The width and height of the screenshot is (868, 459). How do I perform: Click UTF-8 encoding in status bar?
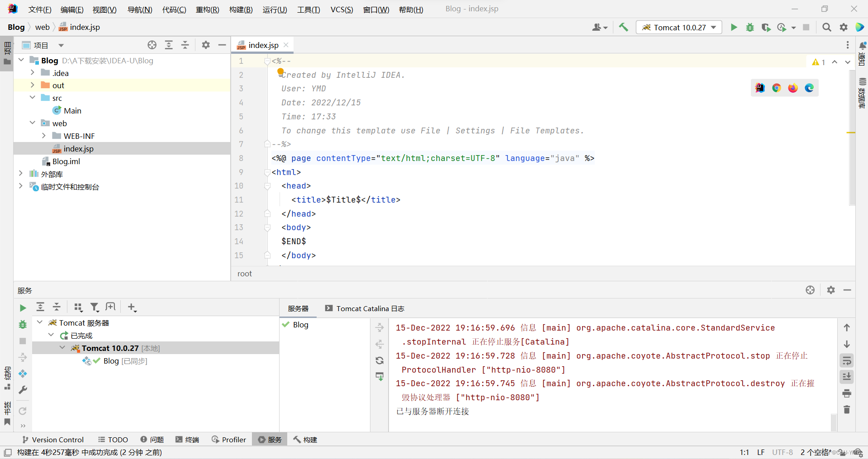click(x=783, y=452)
